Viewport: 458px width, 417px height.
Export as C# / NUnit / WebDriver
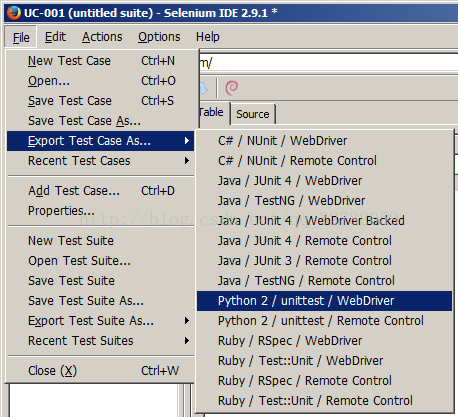324,141
